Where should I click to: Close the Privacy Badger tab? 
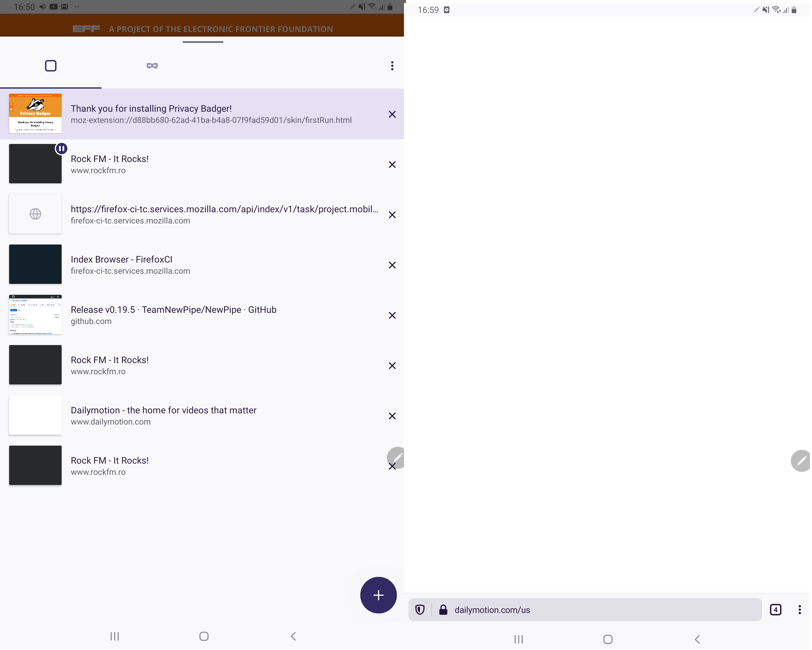pos(392,114)
